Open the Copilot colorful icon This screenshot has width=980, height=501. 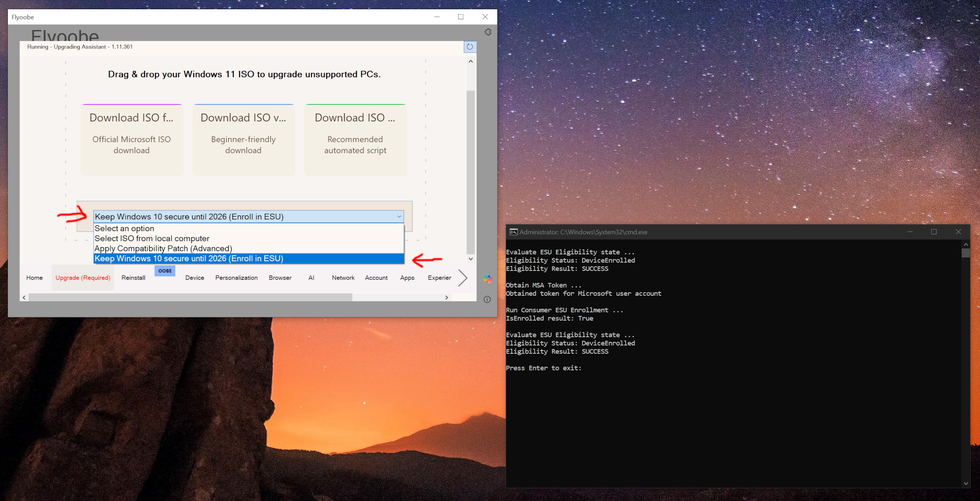pos(488,279)
